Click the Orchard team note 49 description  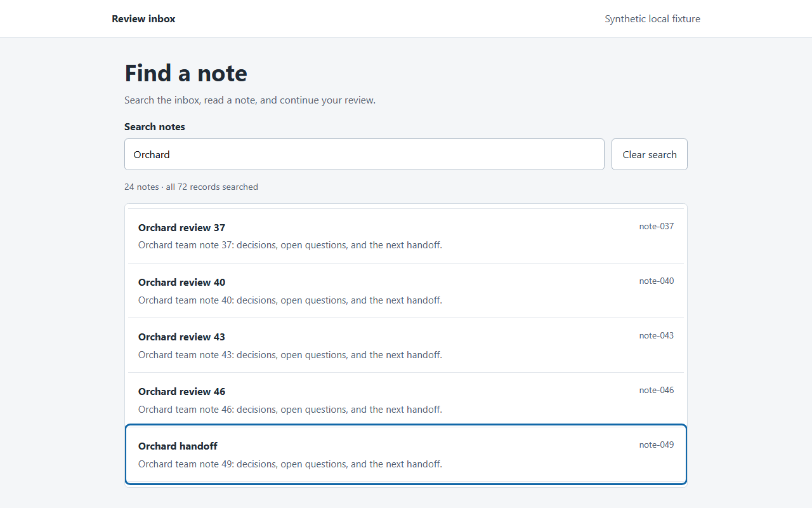pos(290,464)
